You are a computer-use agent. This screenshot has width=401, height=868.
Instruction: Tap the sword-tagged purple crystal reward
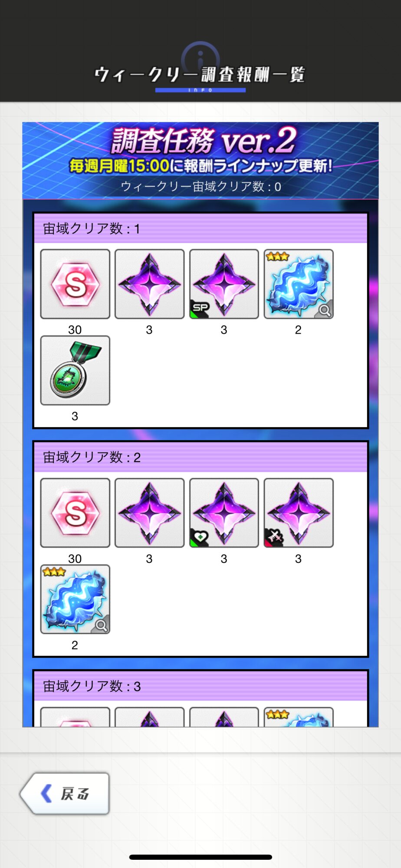pyautogui.click(x=299, y=513)
